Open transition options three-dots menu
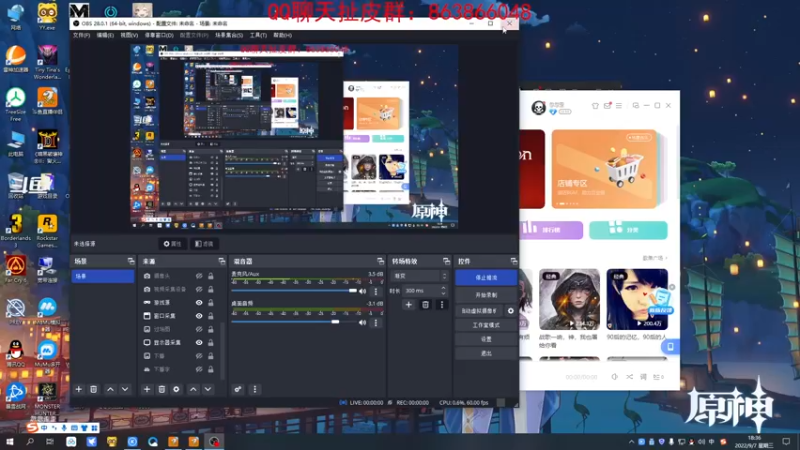800x450 pixels. [442, 305]
